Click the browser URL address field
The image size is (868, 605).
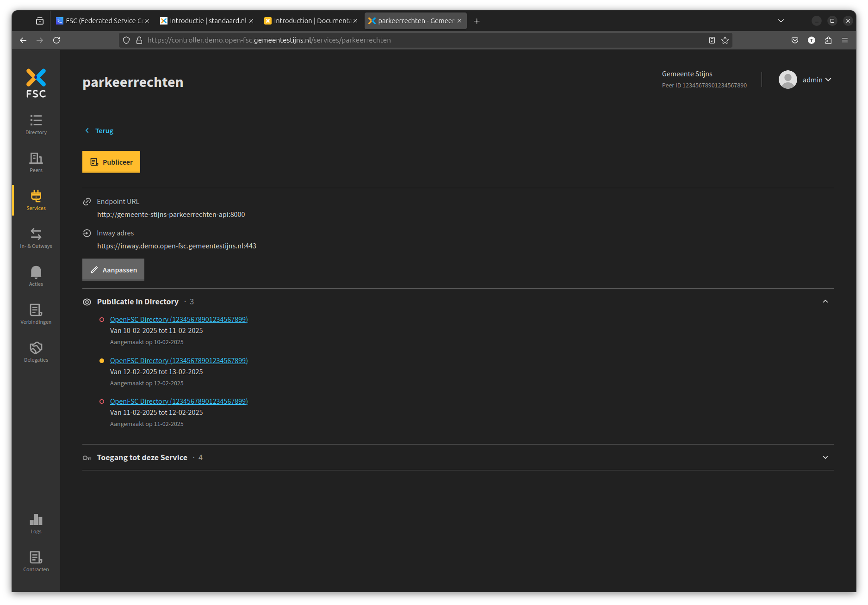(416, 40)
